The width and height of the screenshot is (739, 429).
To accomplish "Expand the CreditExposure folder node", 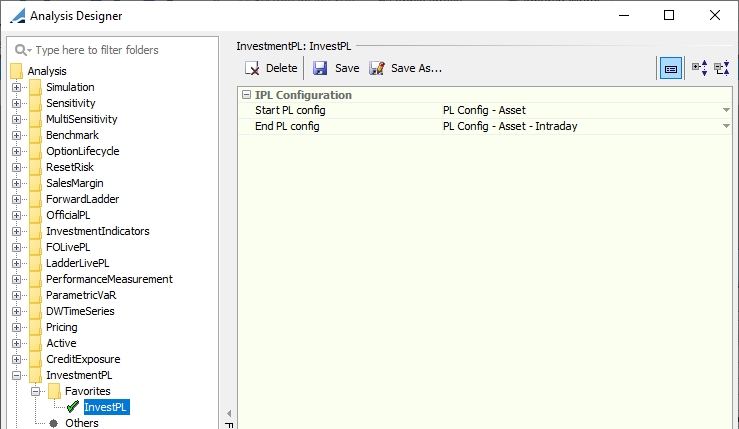I will pos(16,360).
